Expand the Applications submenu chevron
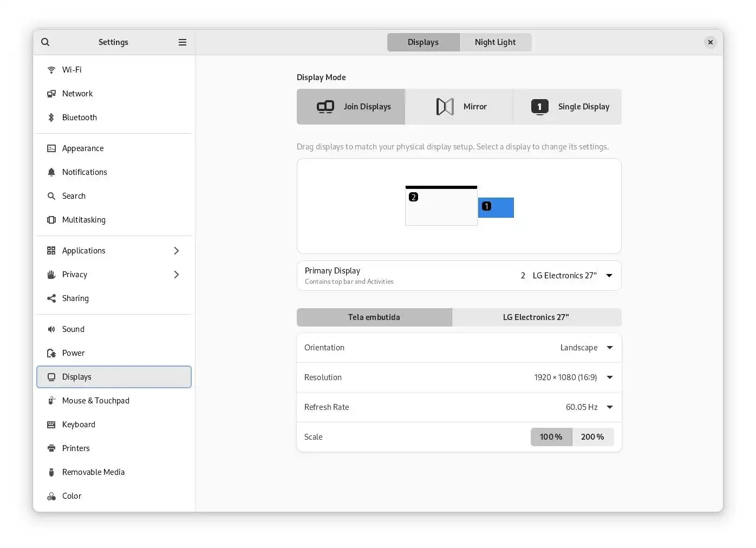This screenshot has height=548, width=756. [x=177, y=251]
